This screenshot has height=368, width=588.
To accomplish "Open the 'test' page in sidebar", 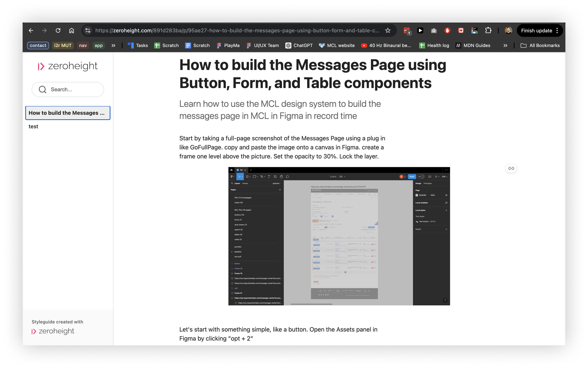I will coord(33,127).
